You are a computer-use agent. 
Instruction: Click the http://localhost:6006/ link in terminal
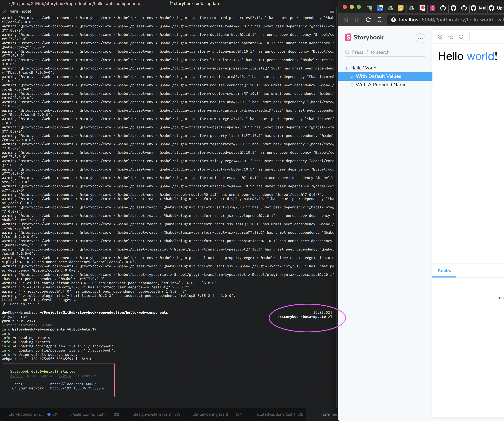pos(73,384)
